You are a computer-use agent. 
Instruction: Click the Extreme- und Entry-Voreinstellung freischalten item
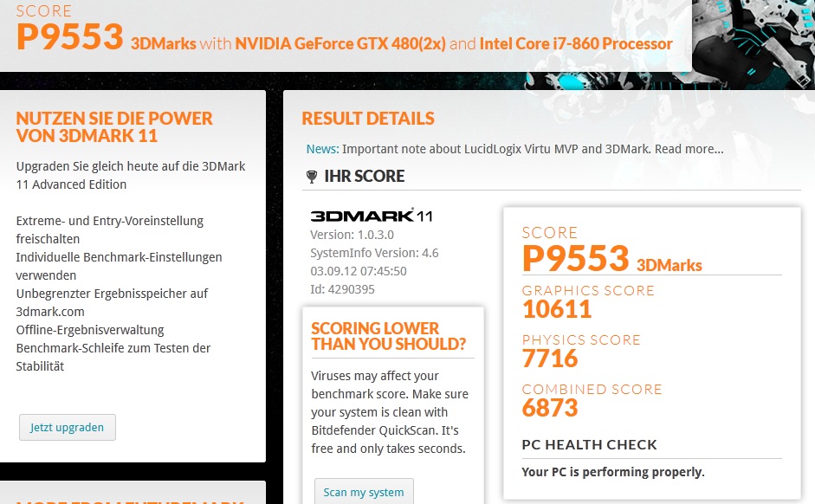pos(110,229)
